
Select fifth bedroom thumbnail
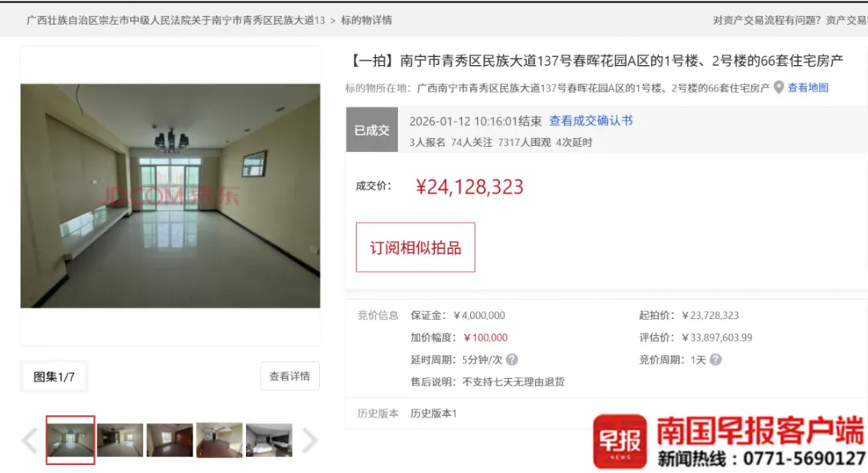(x=269, y=440)
